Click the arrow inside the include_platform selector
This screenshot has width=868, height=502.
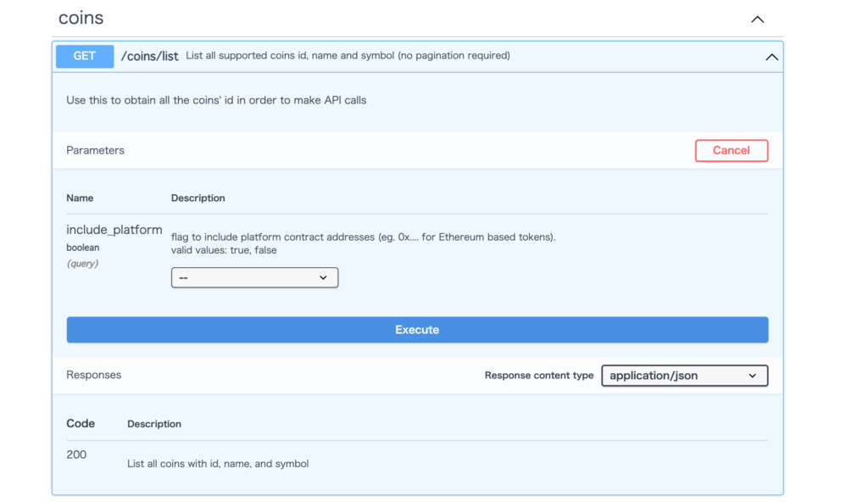[323, 277]
